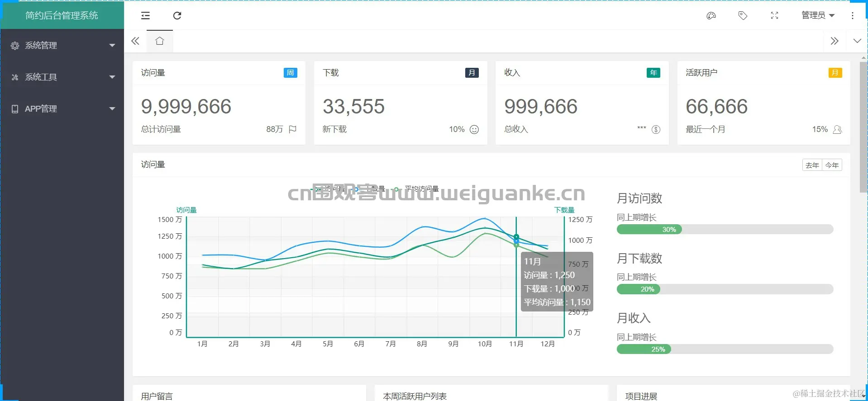Switch chart to 今年
This screenshot has width=868, height=401.
832,165
